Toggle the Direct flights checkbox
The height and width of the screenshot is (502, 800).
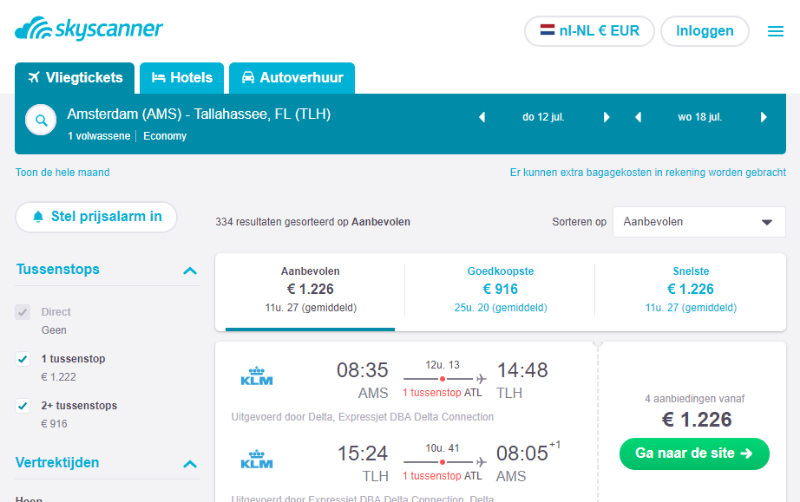pyautogui.click(x=23, y=312)
